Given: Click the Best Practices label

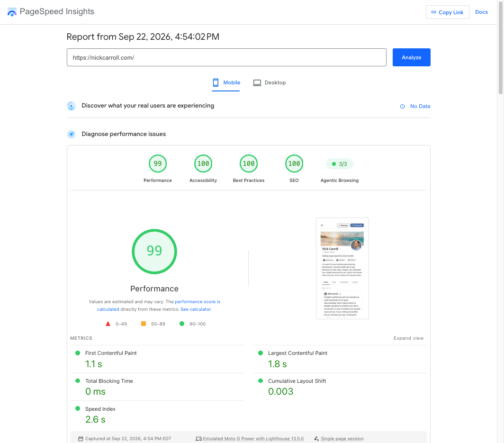Looking at the screenshot, I should coord(249,181).
